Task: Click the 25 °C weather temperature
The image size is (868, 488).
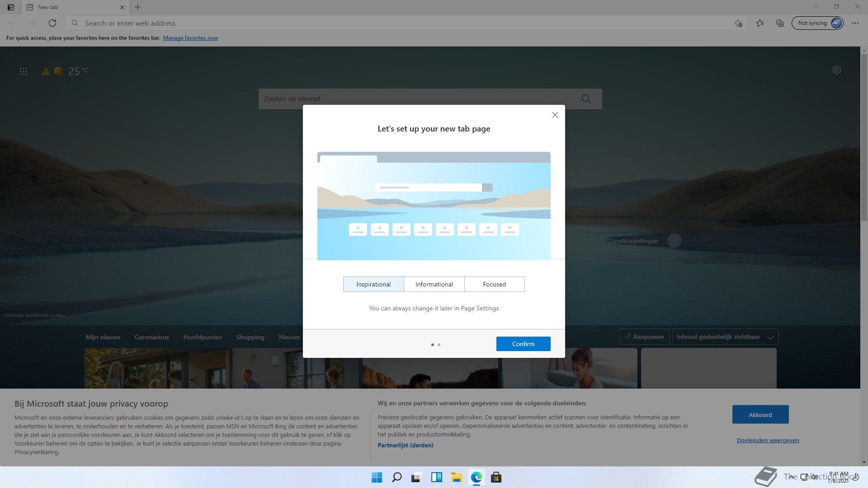Action: point(78,71)
